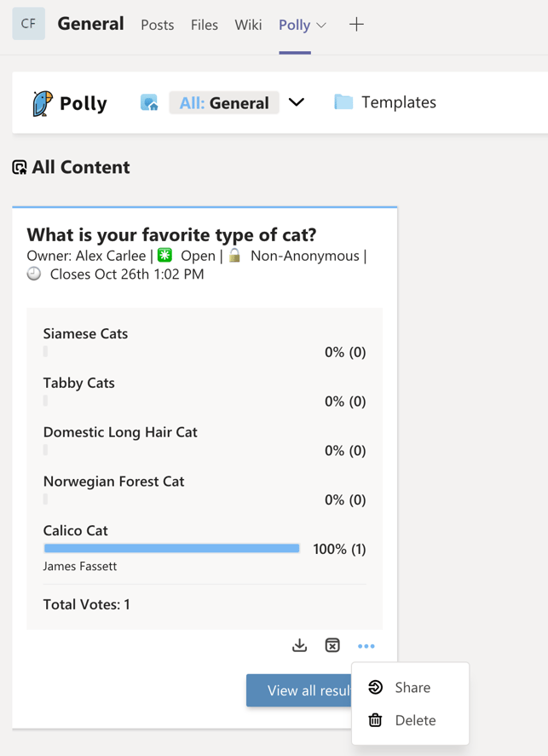Click the CF team avatar
Screen dimensions: 548x756
click(x=28, y=24)
